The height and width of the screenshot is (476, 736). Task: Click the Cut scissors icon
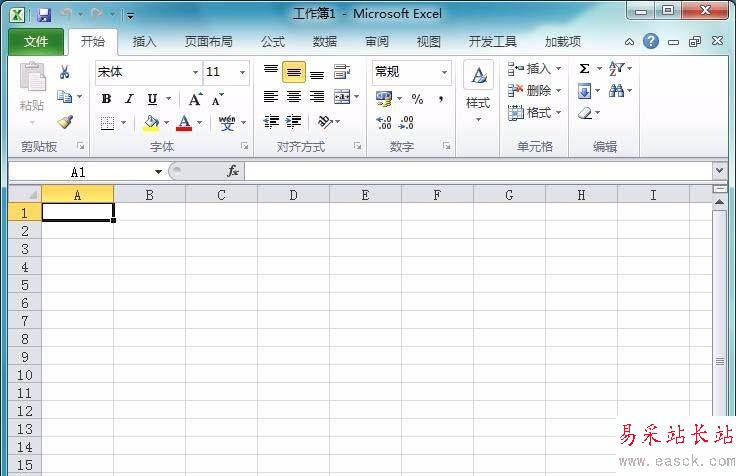point(64,72)
